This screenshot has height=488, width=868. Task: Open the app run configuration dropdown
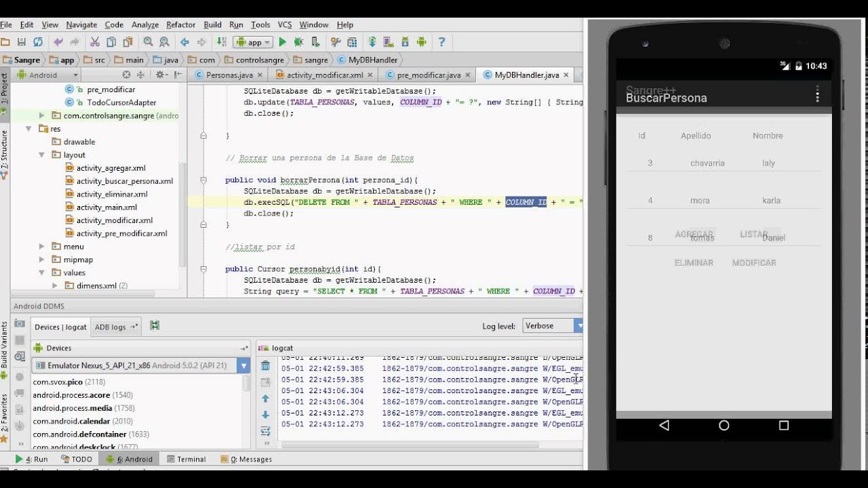253,42
